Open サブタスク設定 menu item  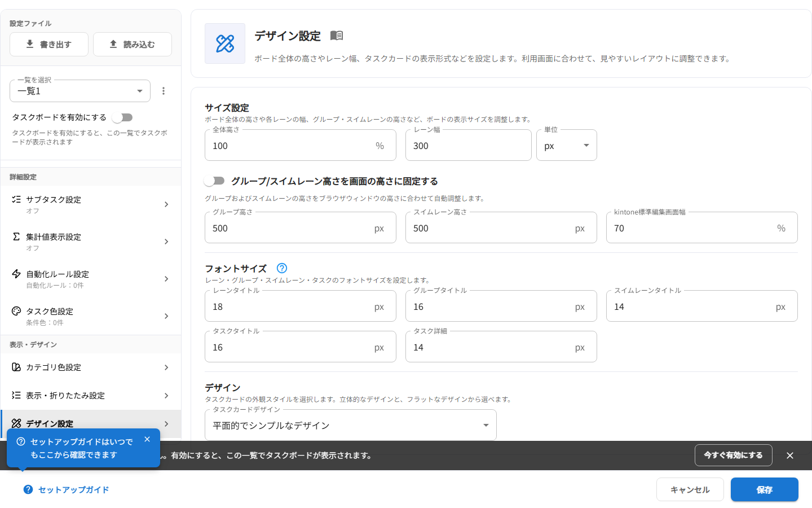pyautogui.click(x=91, y=204)
